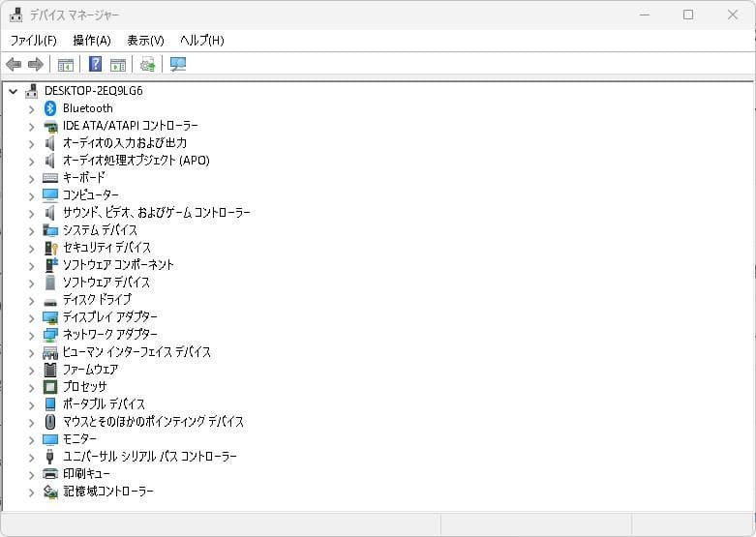Image resolution: width=756 pixels, height=537 pixels.
Task: Select the マウスとそのほかのポインティング デバイス item
Action: pos(153,422)
